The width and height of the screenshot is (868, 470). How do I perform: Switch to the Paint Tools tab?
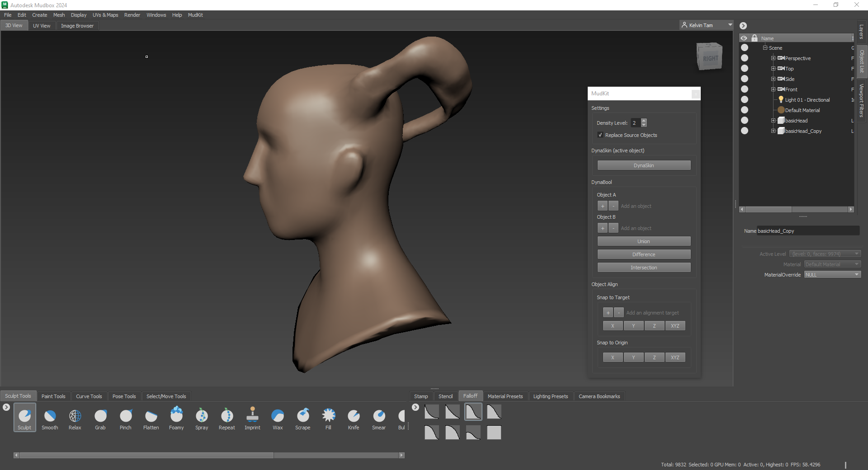coord(53,396)
